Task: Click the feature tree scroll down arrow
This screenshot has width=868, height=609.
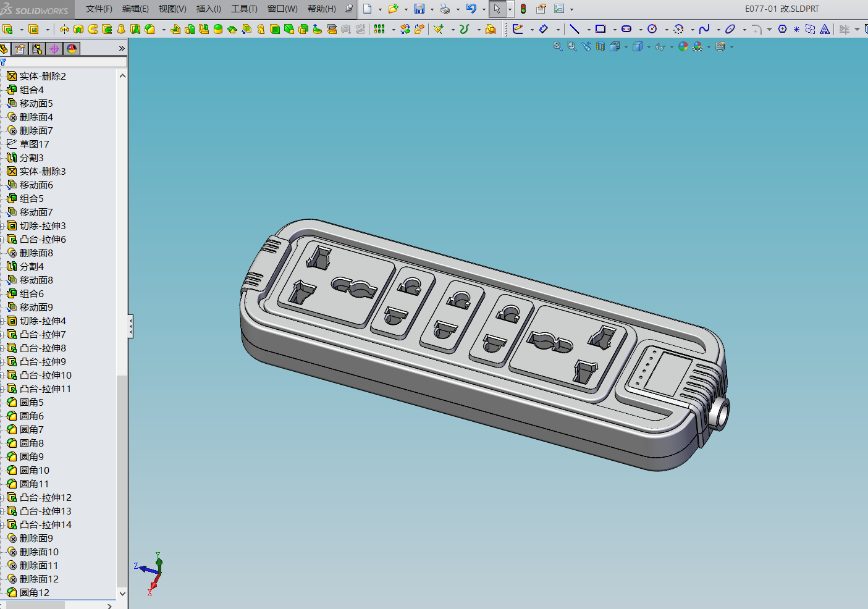Action: pyautogui.click(x=122, y=593)
